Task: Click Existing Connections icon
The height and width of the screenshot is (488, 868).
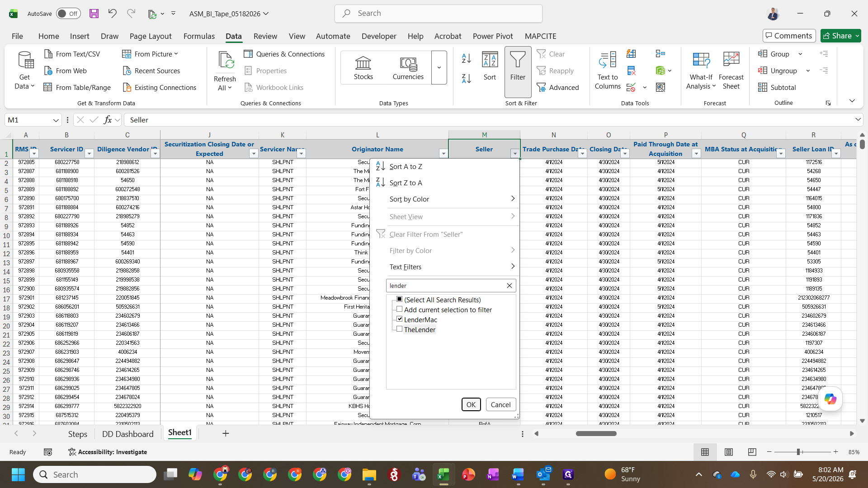Action: (127, 87)
